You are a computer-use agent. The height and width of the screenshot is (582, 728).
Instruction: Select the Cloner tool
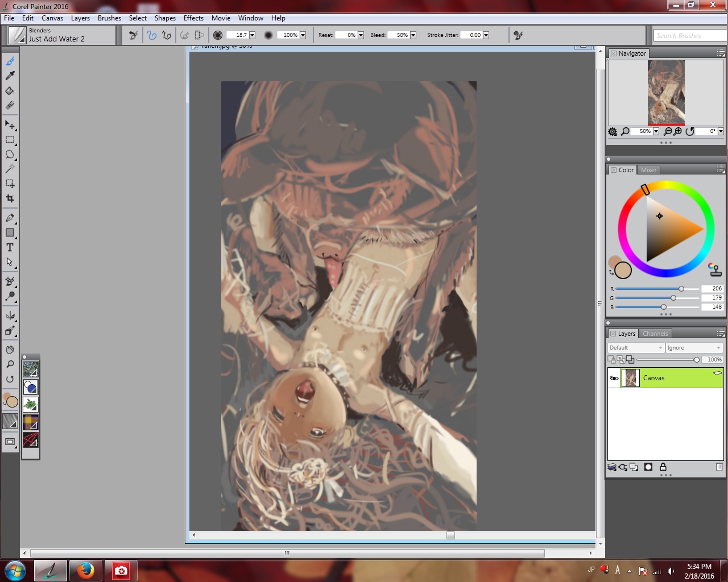10,281
